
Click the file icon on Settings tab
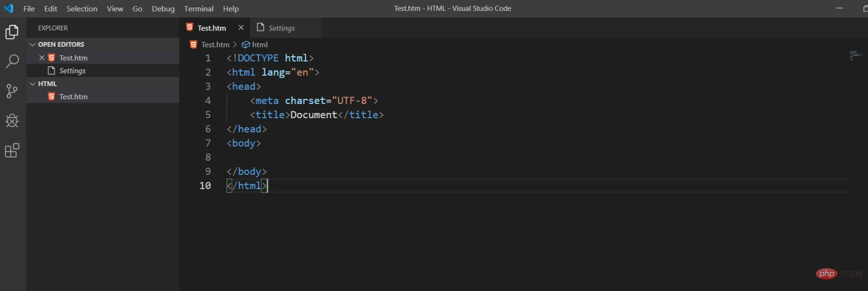tap(260, 27)
